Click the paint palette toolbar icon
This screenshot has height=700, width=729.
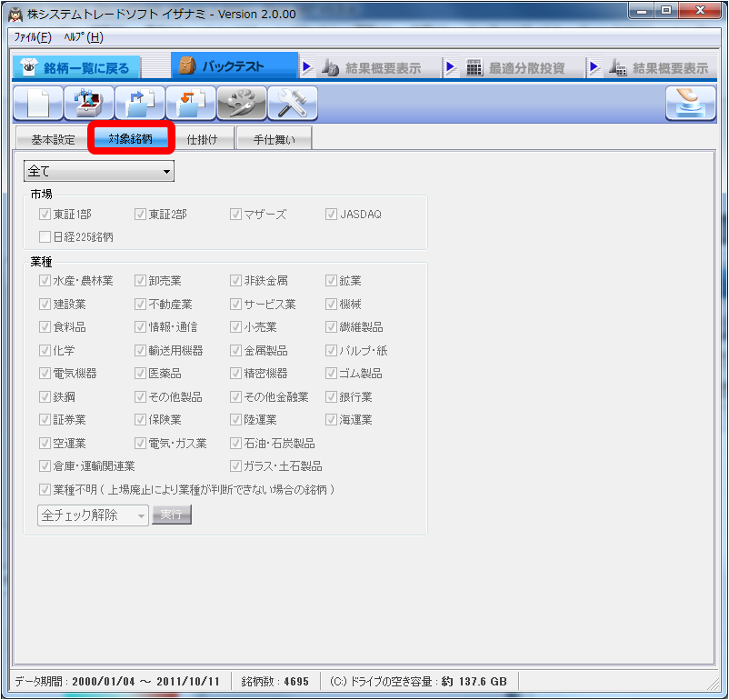click(242, 103)
